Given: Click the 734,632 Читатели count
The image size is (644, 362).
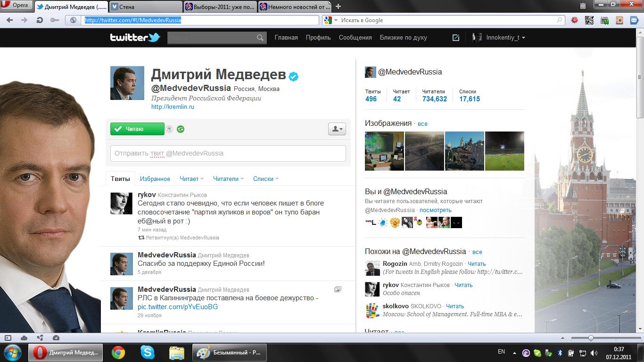Looking at the screenshot, I should coord(435,99).
